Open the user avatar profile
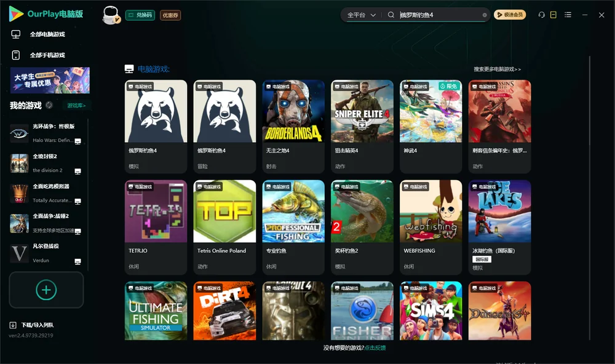 [x=111, y=15]
